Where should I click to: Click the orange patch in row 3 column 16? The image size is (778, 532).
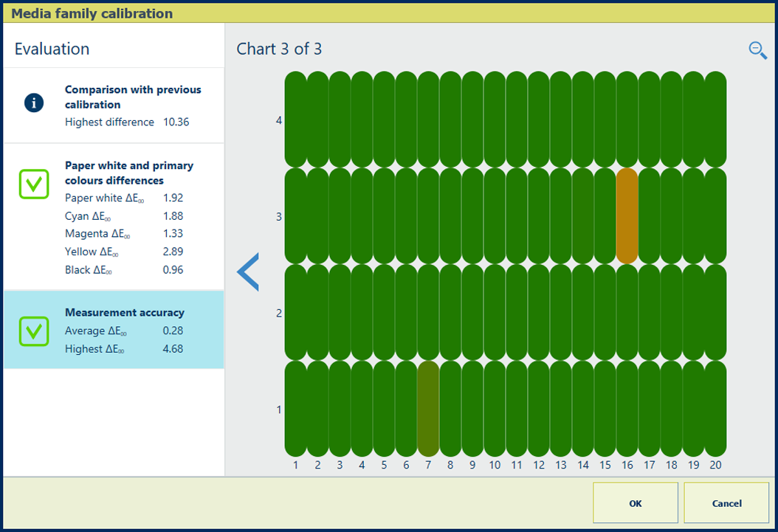627,215
